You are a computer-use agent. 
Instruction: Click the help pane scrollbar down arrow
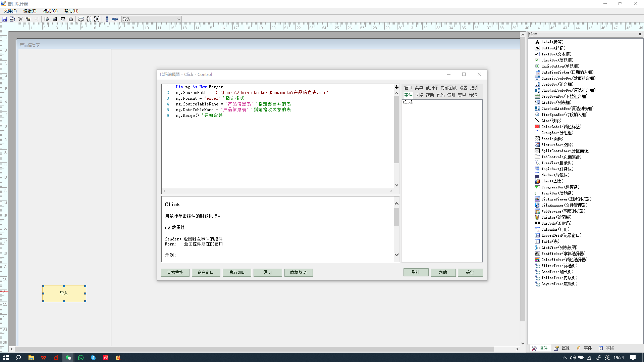pos(396,255)
